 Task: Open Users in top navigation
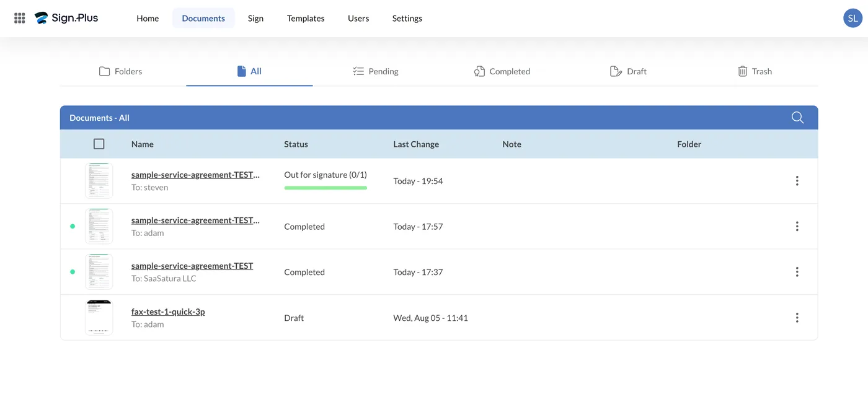point(358,18)
